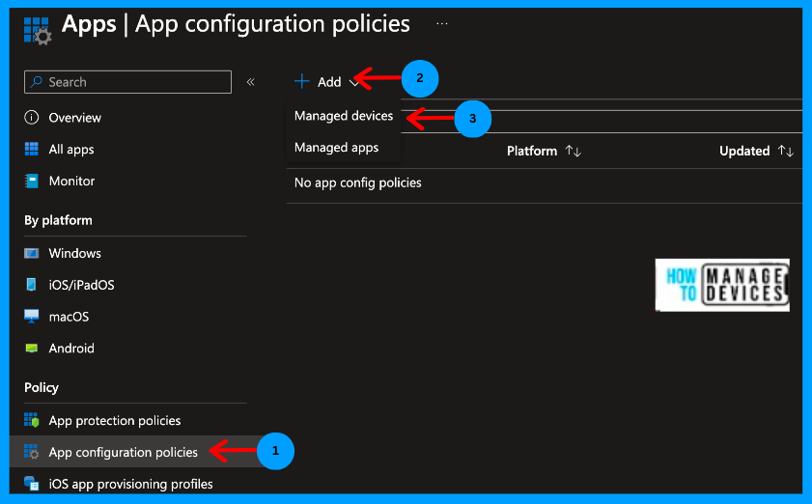Screen dimensions: 812x504
Task: Click the 'Policy' section heading
Action: pos(42,387)
